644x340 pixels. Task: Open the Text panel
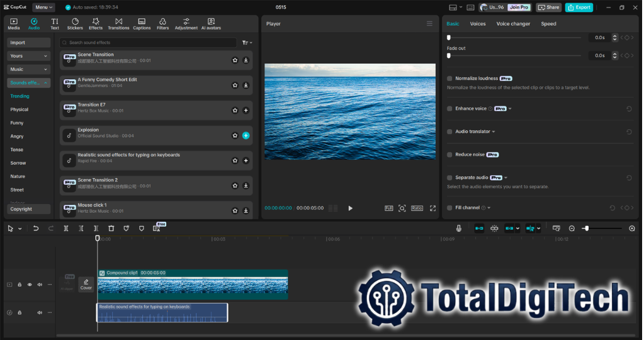[55, 24]
